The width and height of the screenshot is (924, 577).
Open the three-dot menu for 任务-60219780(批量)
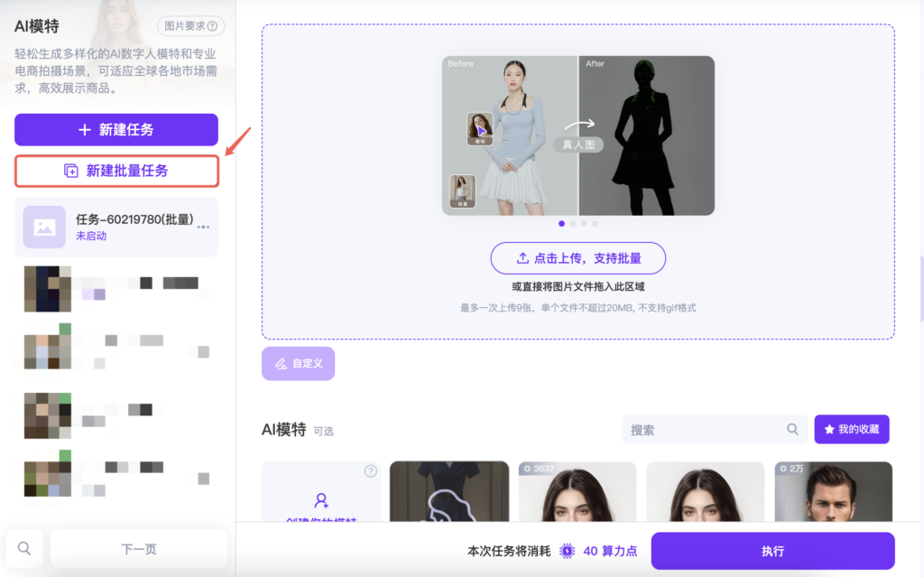[x=203, y=228]
